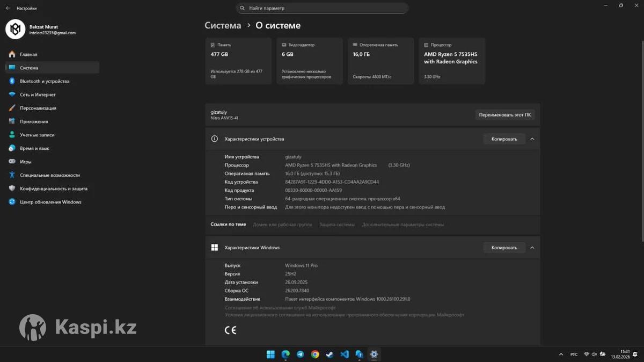
Task: Collapse the Характеристики устройства section
Action: [x=532, y=139]
